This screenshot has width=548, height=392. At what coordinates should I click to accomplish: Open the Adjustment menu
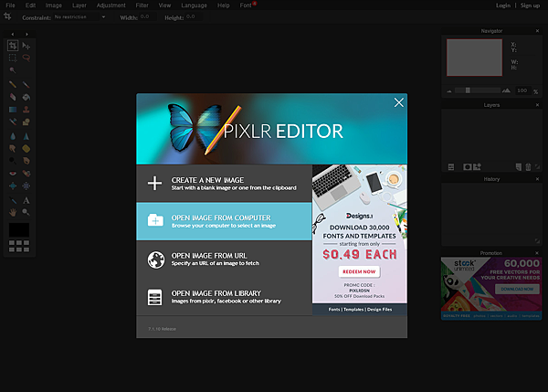(111, 5)
